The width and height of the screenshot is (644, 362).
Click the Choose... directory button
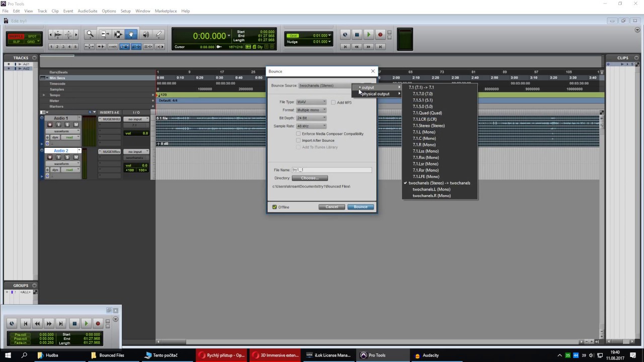point(309,178)
